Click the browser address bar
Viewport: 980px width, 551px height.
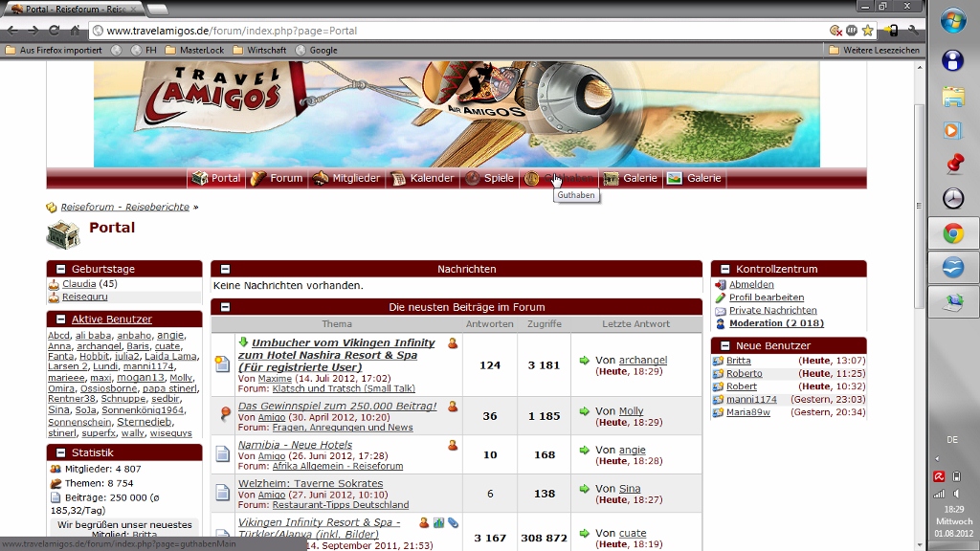(459, 31)
